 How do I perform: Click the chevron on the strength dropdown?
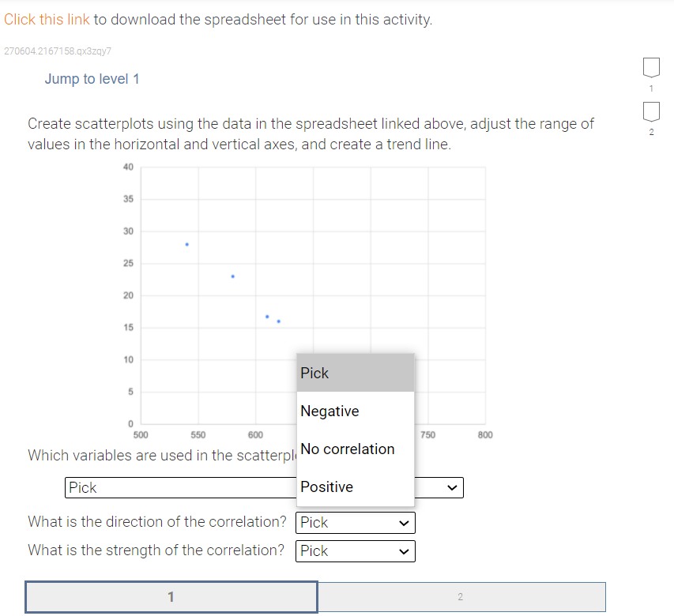[403, 550]
